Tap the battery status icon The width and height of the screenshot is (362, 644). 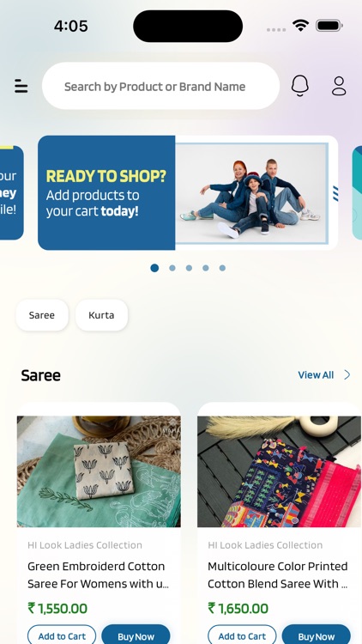coord(329,26)
